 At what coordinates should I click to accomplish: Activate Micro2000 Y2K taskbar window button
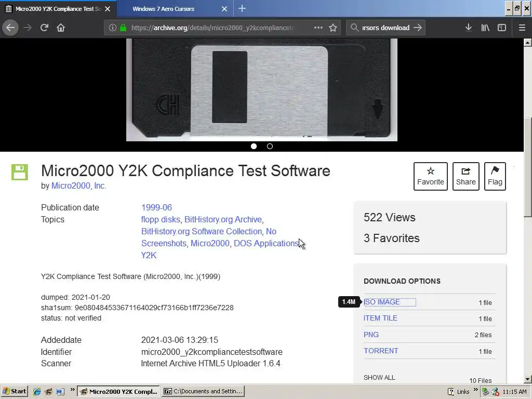click(118, 391)
